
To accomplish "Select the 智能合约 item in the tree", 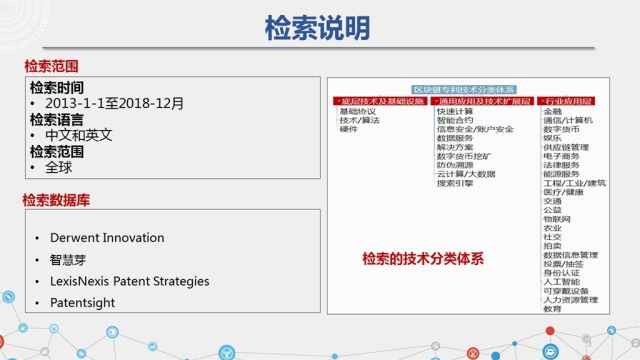I will (455, 120).
